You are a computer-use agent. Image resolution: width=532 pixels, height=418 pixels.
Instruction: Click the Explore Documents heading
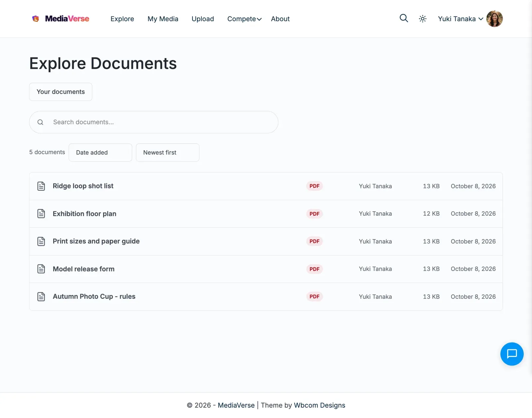pos(103,63)
